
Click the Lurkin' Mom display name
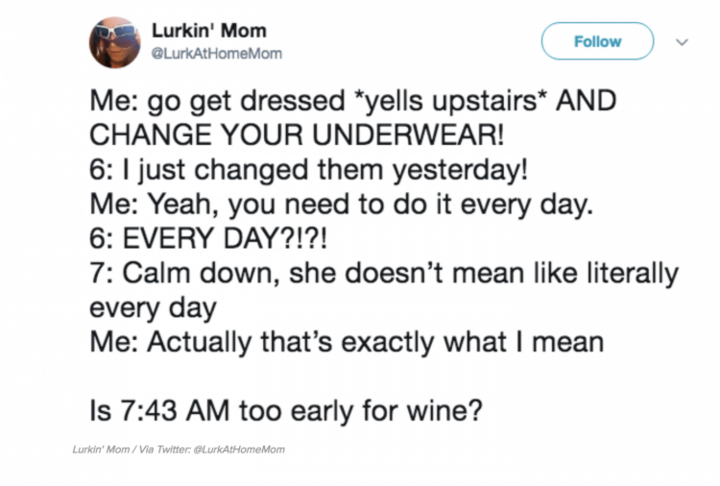pos(209,31)
